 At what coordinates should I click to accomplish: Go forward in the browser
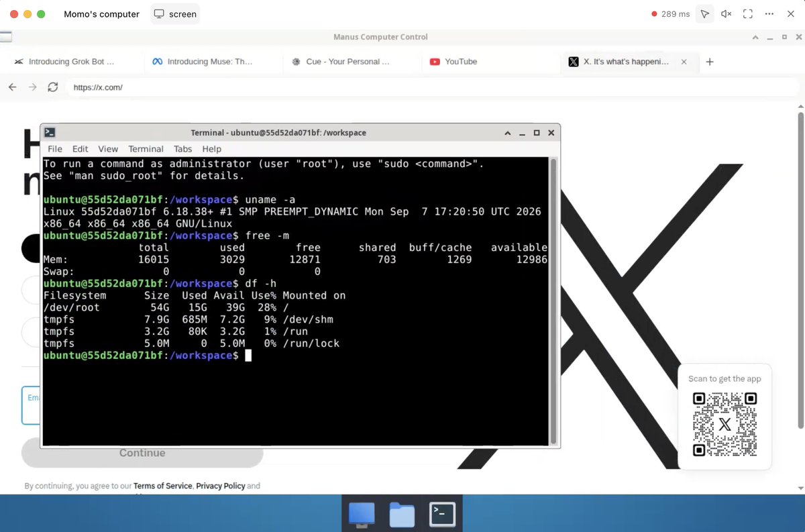32,87
